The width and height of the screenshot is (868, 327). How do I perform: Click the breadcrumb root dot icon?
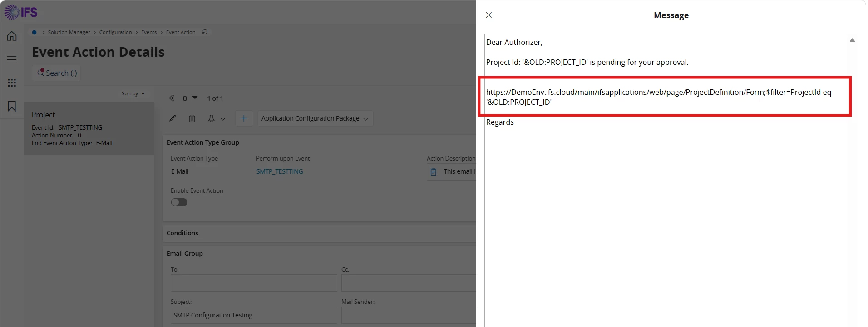click(34, 32)
